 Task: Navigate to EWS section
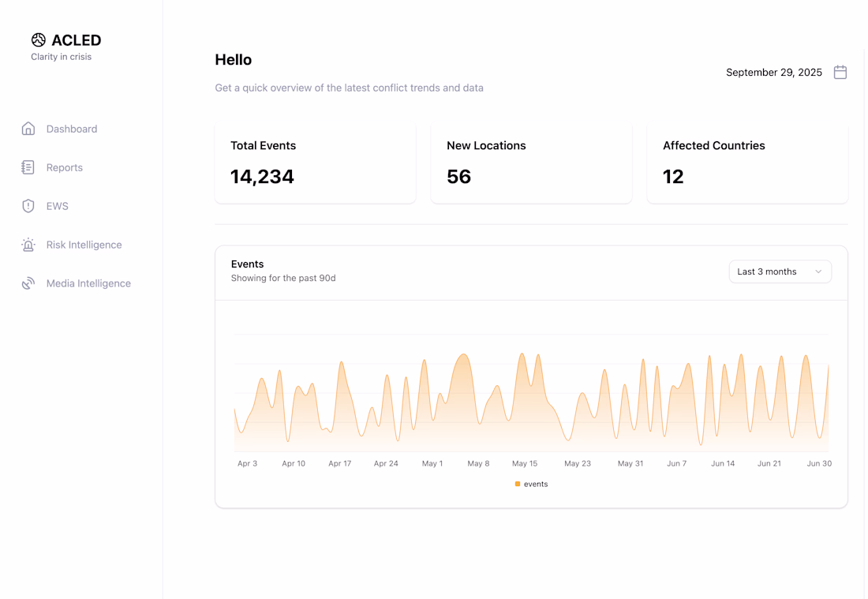(x=58, y=206)
